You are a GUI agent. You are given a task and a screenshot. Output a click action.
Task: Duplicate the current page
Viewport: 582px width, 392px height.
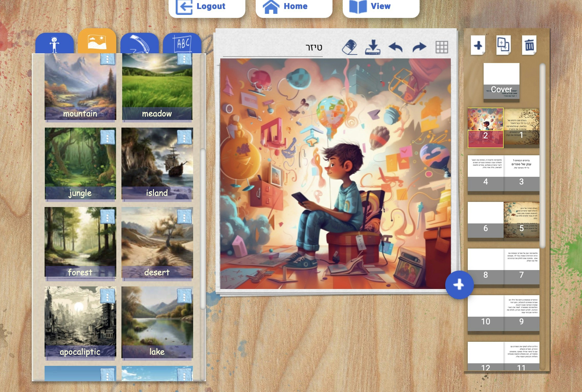503,46
